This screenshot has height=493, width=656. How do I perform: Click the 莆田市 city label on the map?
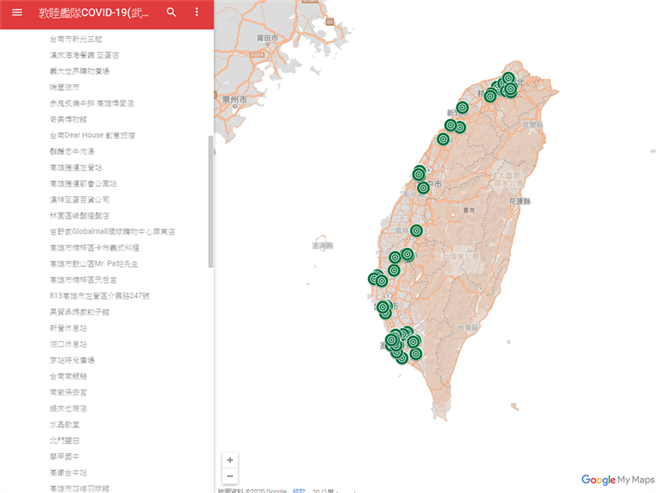coord(267,38)
